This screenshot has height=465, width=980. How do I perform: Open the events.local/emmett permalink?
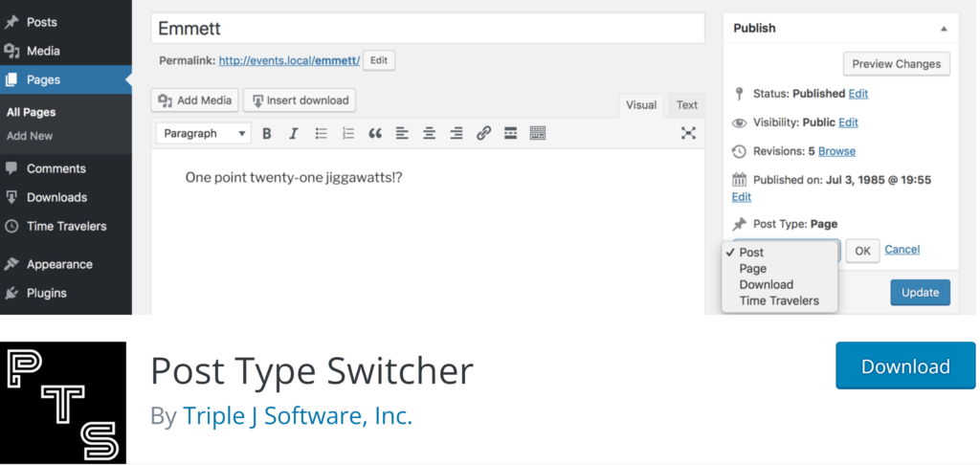(289, 60)
